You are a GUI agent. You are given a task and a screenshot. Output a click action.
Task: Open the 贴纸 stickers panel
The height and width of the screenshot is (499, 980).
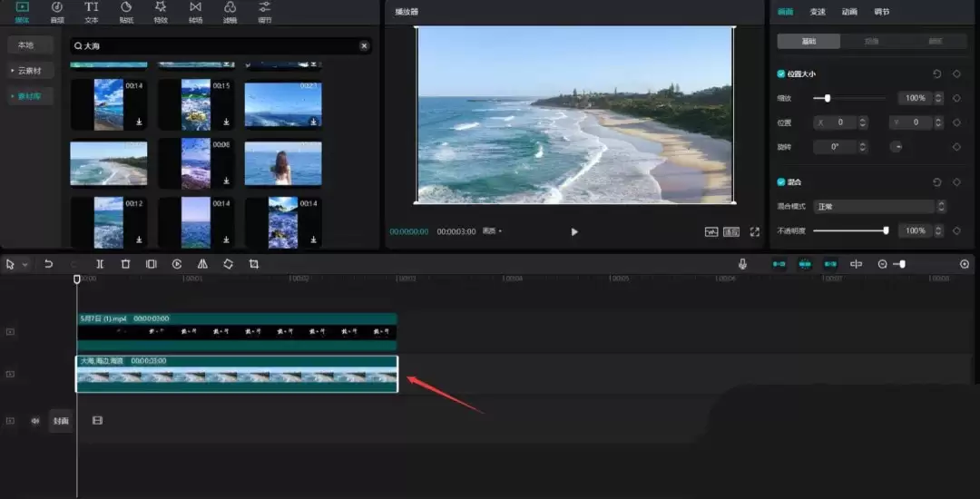(126, 12)
